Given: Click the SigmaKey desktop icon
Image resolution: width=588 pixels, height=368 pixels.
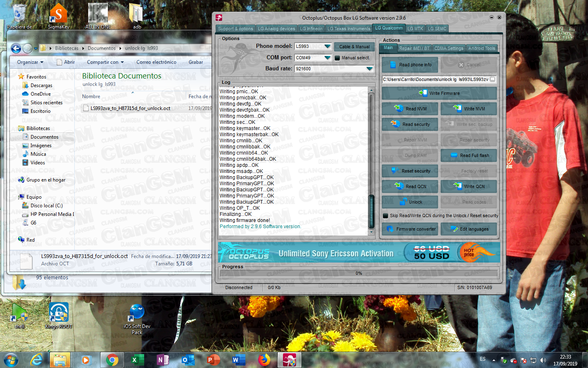Looking at the screenshot, I should (x=58, y=16).
